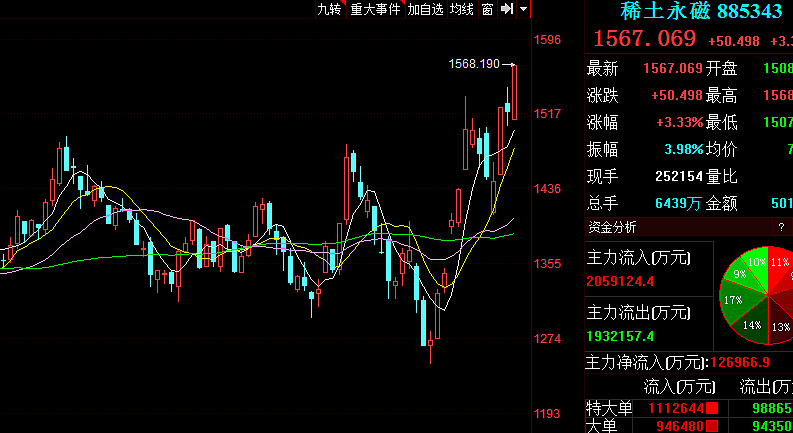Screen dimensions: 793x433
Task: Select the 稀土永磁 885343 title
Action: [701, 11]
